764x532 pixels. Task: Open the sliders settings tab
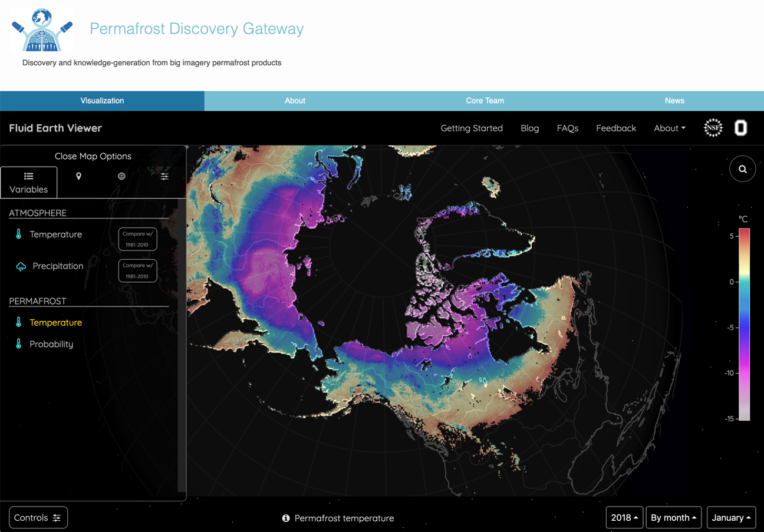pos(164,176)
